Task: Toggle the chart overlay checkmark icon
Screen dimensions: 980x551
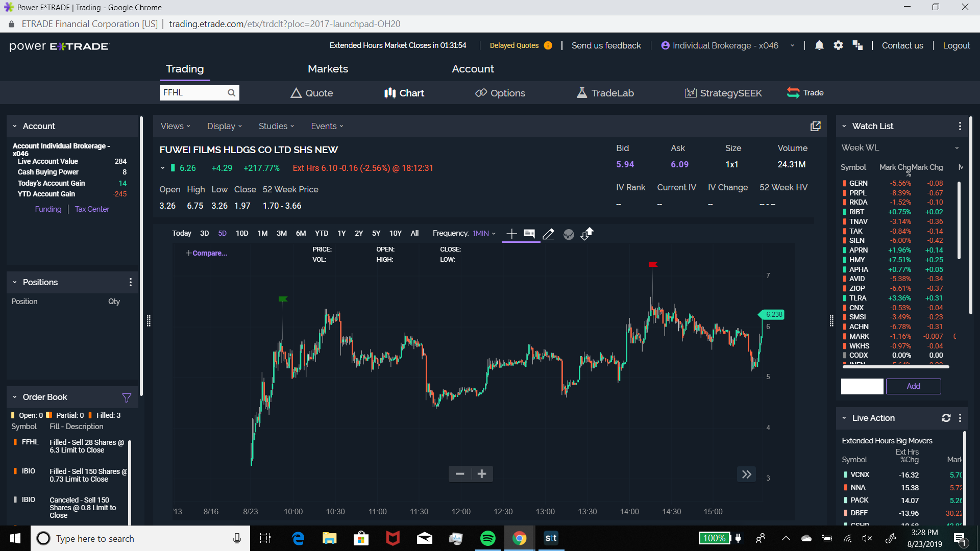Action: click(569, 234)
